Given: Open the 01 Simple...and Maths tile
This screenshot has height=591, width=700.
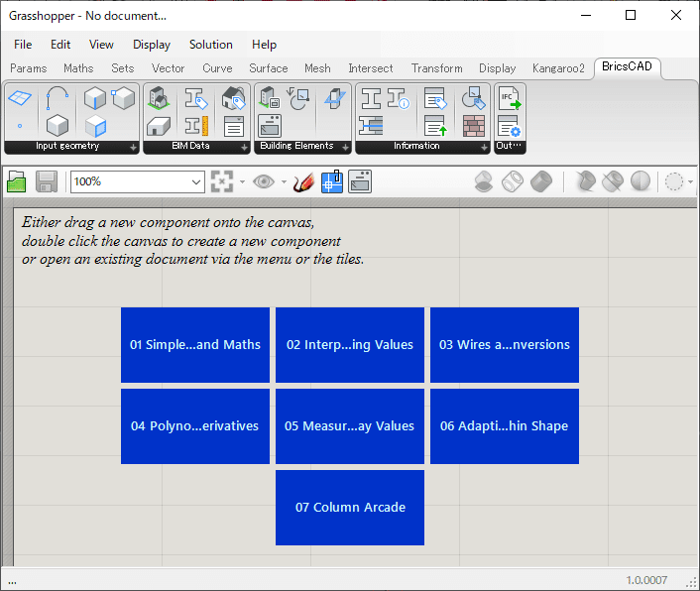Looking at the screenshot, I should [x=195, y=345].
